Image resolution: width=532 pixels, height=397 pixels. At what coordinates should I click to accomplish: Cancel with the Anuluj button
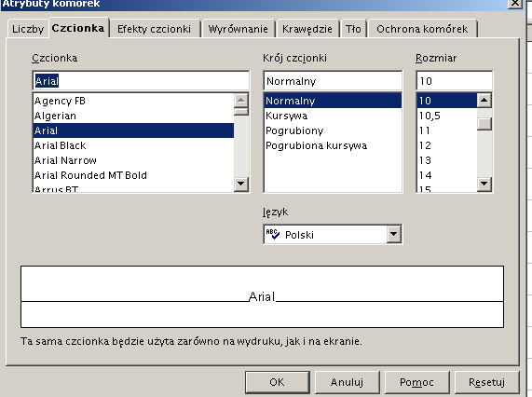[x=348, y=382]
